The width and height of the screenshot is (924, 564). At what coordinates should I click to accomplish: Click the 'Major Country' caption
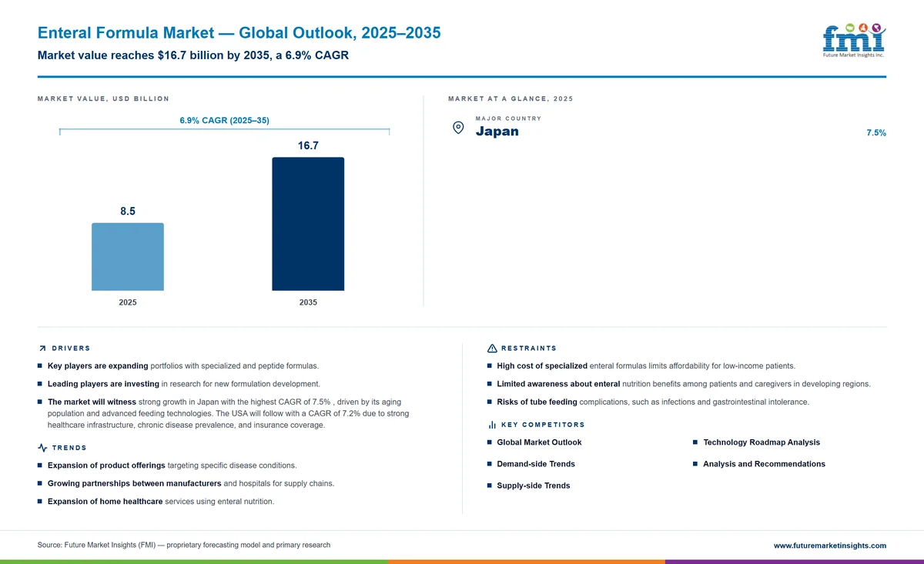coord(508,118)
